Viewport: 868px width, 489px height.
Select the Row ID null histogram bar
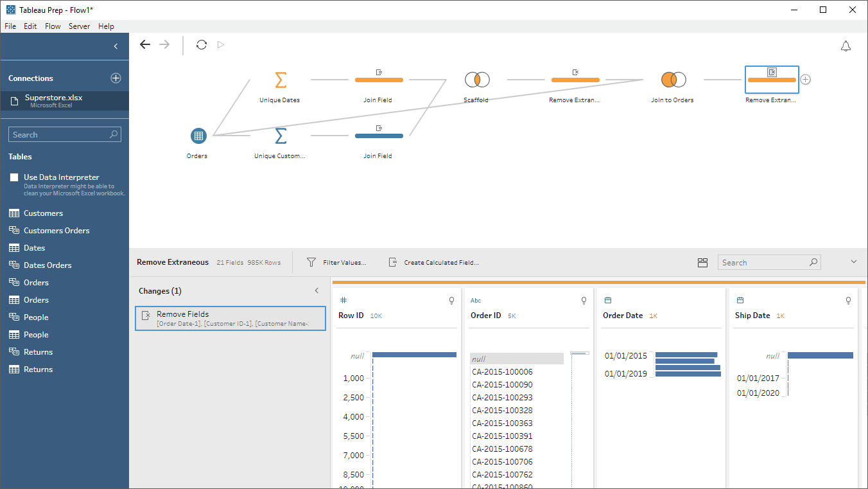pyautogui.click(x=414, y=355)
